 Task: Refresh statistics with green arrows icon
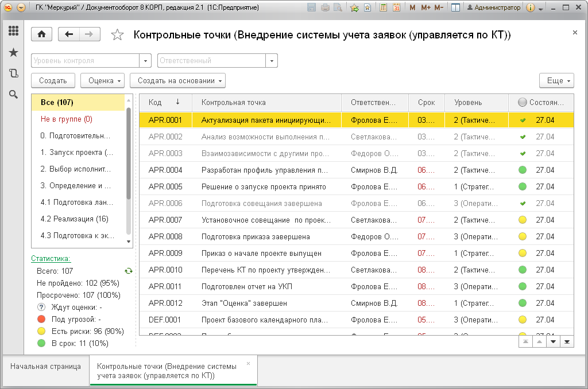point(129,271)
